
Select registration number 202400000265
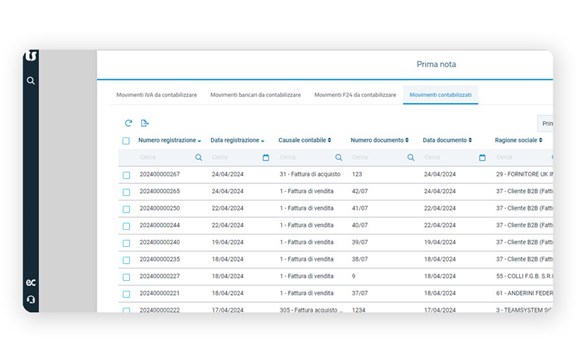point(160,191)
